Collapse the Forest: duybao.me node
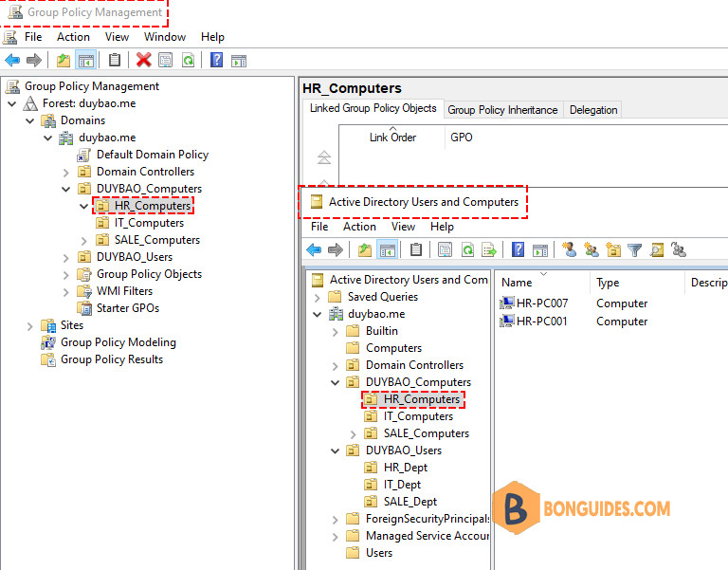728x570 pixels. (12, 103)
